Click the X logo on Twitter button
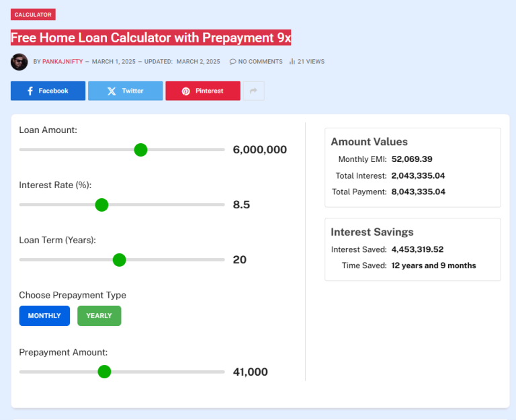This screenshot has height=420, width=516. pos(112,91)
